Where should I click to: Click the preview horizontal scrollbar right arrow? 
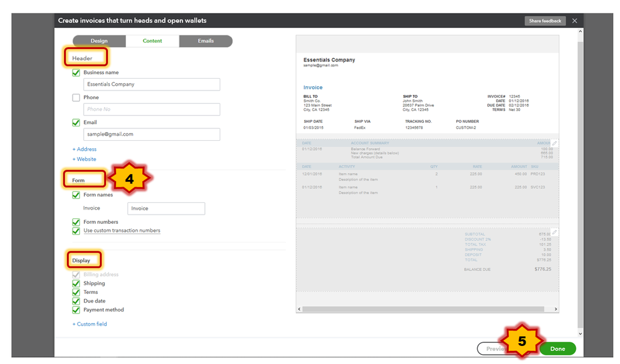click(x=555, y=309)
